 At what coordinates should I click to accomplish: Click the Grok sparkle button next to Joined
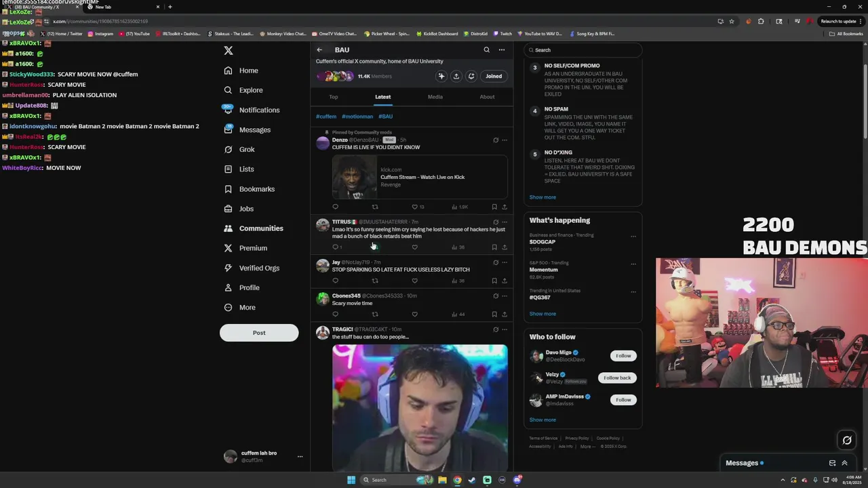pos(441,76)
